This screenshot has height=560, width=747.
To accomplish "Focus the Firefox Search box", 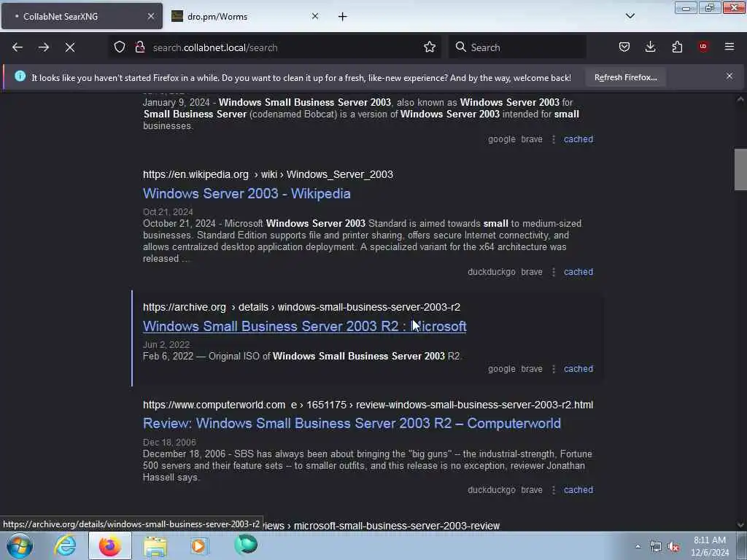I will [x=517, y=47].
